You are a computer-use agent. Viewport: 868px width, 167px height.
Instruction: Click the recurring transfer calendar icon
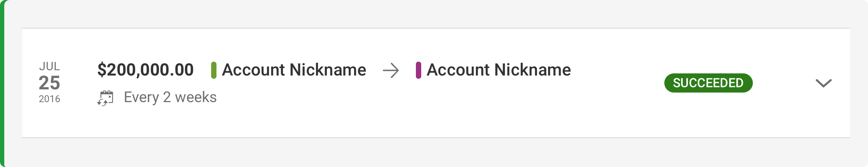(105, 98)
